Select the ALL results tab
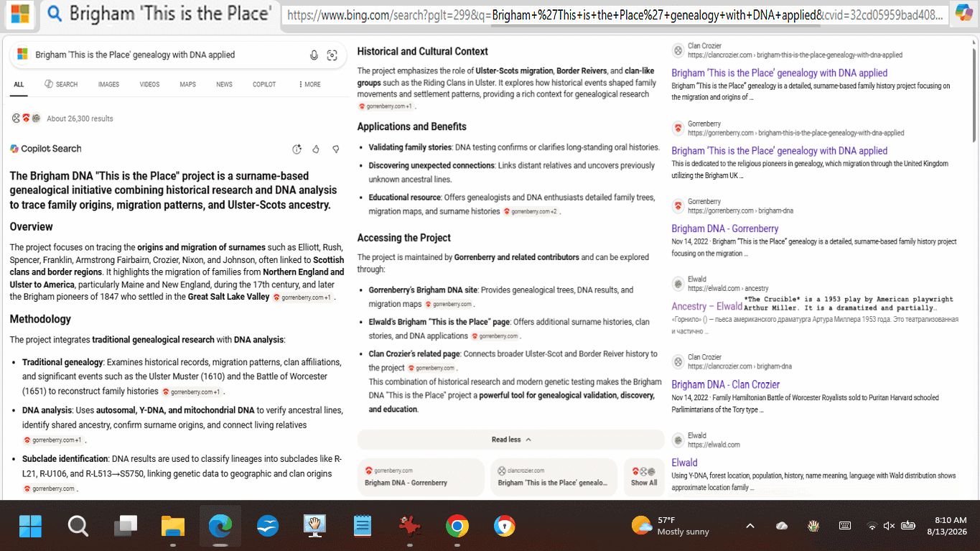This screenshot has height=551, width=980. pos(19,85)
